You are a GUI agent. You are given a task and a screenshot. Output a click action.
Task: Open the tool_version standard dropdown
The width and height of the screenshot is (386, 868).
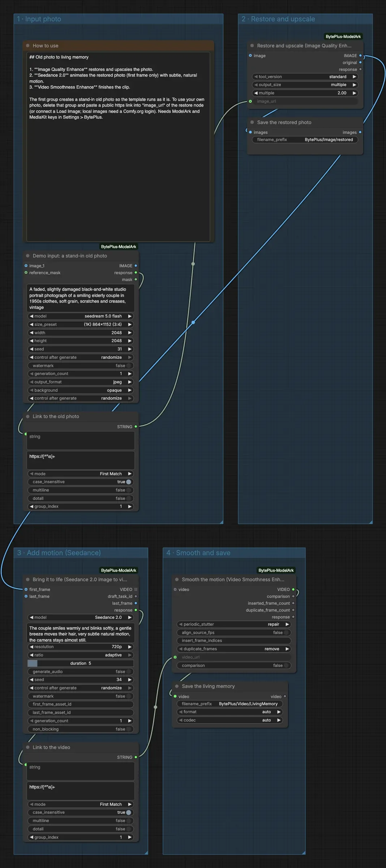305,77
